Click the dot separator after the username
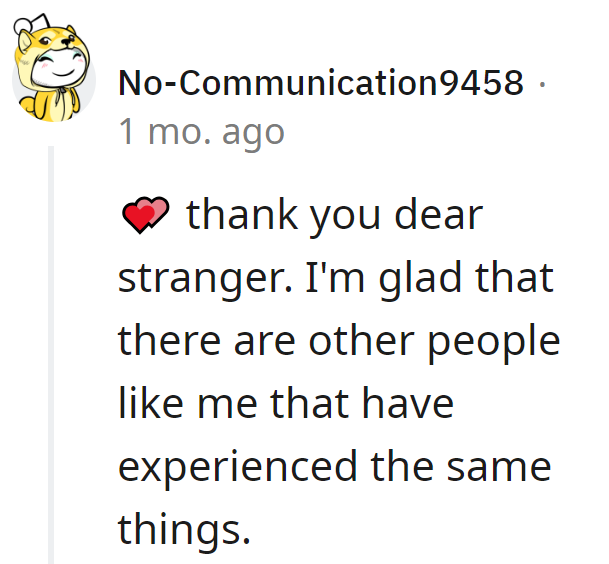Image resolution: width=609 pixels, height=564 pixels. tap(541, 84)
